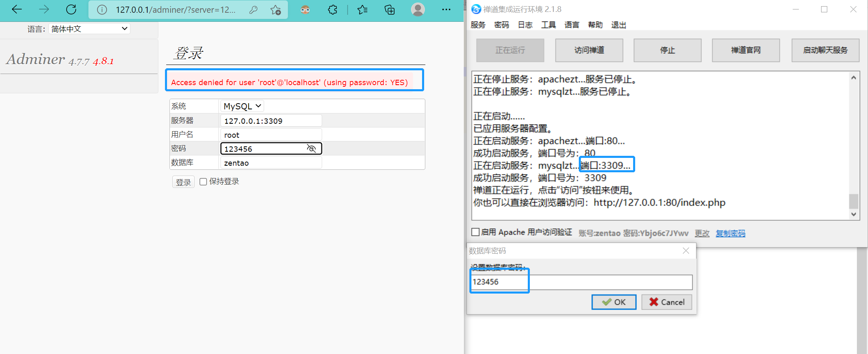The image size is (868, 354).
Task: Click the log line '成功启动服务，端口号为：3309'
Action: click(540, 178)
